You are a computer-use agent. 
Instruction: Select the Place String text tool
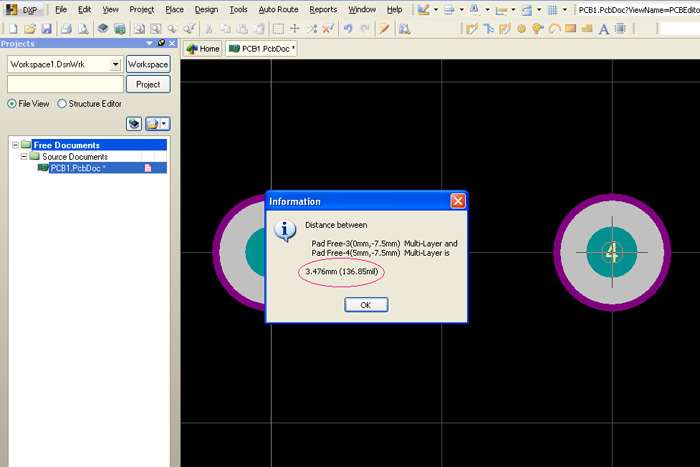pos(604,29)
